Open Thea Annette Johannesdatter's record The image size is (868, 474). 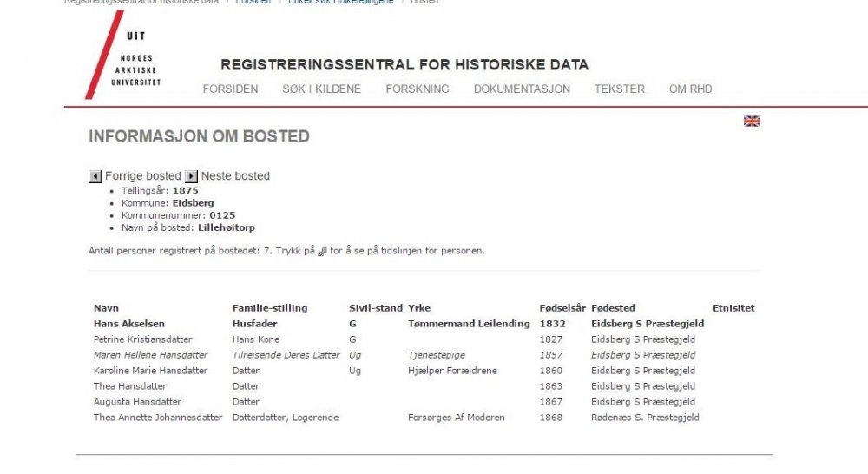157,418
